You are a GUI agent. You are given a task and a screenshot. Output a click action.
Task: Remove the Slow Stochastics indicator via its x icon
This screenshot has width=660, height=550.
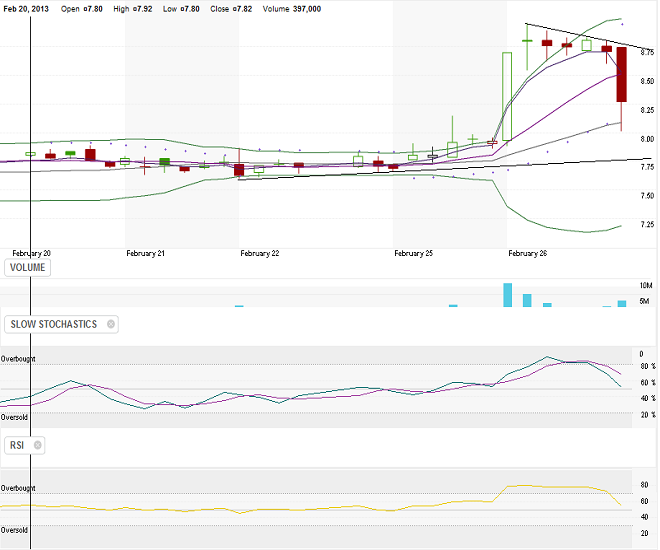click(x=111, y=324)
